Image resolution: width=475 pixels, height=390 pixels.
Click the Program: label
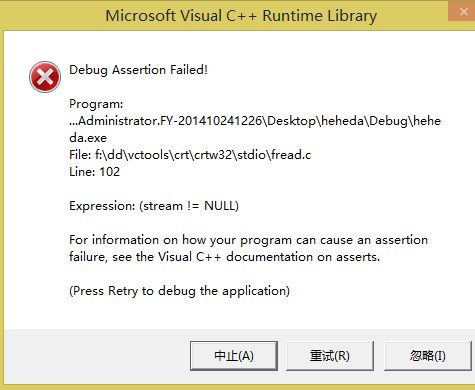pyautogui.click(x=96, y=104)
